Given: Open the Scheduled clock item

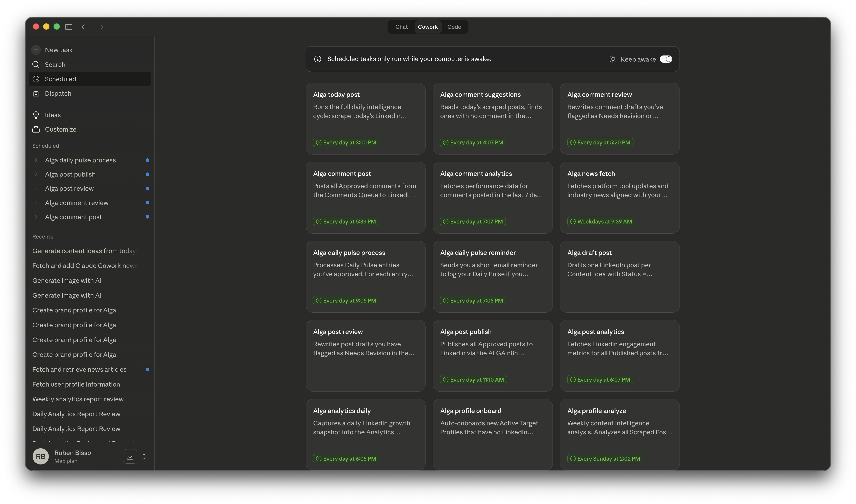Looking at the screenshot, I should pos(90,79).
